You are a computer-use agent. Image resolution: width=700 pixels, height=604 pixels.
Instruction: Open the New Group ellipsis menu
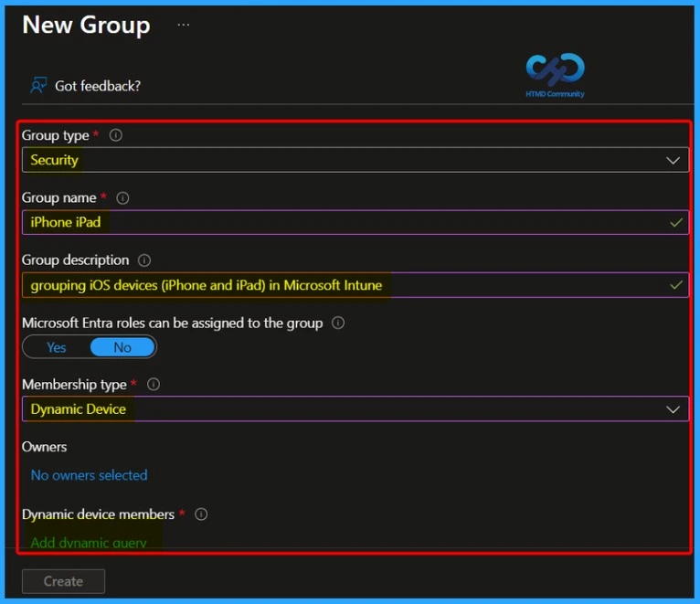point(183,25)
